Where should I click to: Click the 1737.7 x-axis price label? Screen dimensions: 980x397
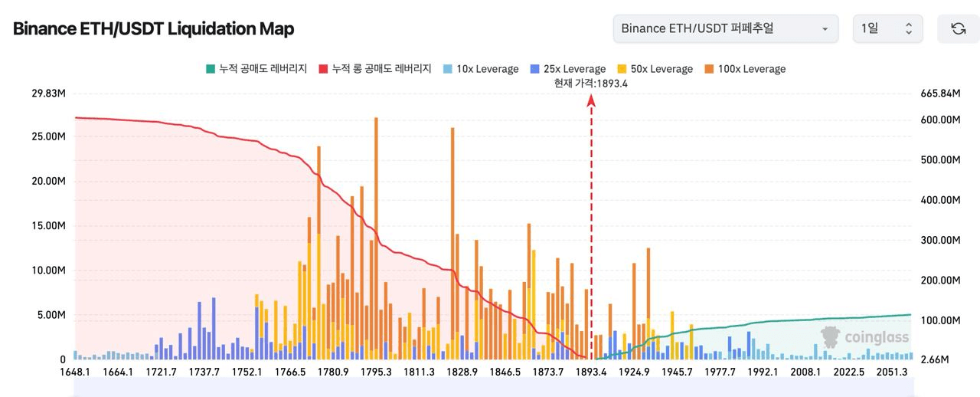(204, 372)
